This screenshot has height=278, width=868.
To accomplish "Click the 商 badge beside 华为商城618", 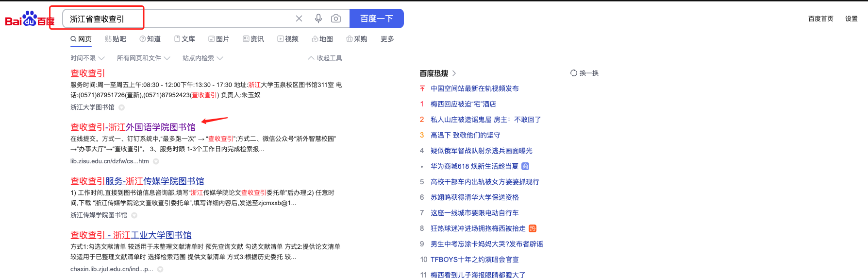I will pos(525,166).
